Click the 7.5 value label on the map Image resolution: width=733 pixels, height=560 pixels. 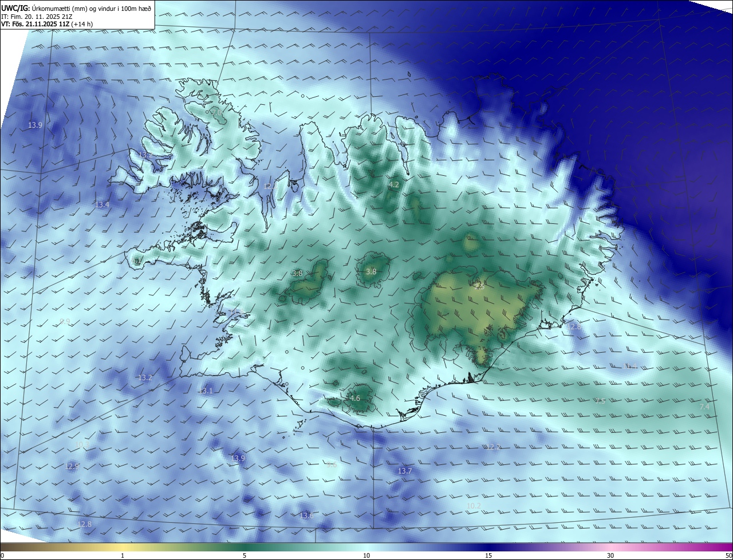pyautogui.click(x=600, y=401)
